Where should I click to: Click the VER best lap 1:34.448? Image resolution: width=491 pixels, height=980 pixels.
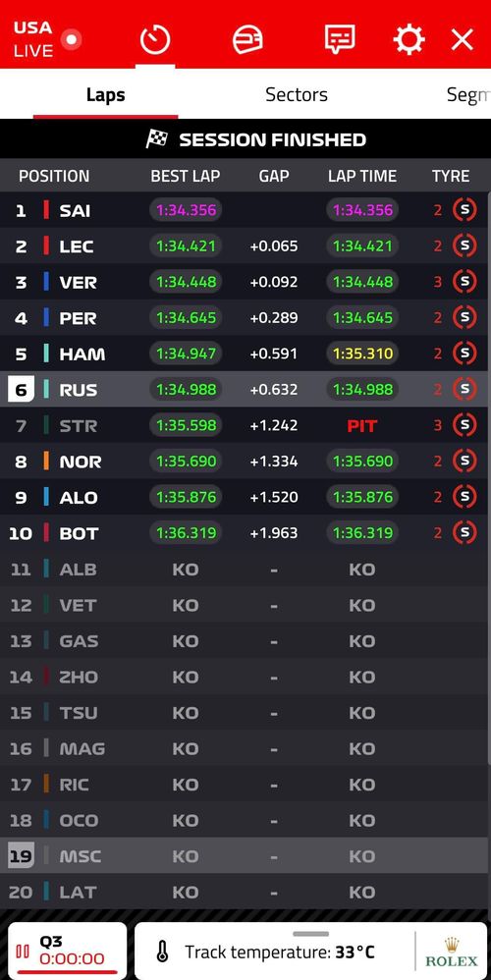(x=186, y=282)
